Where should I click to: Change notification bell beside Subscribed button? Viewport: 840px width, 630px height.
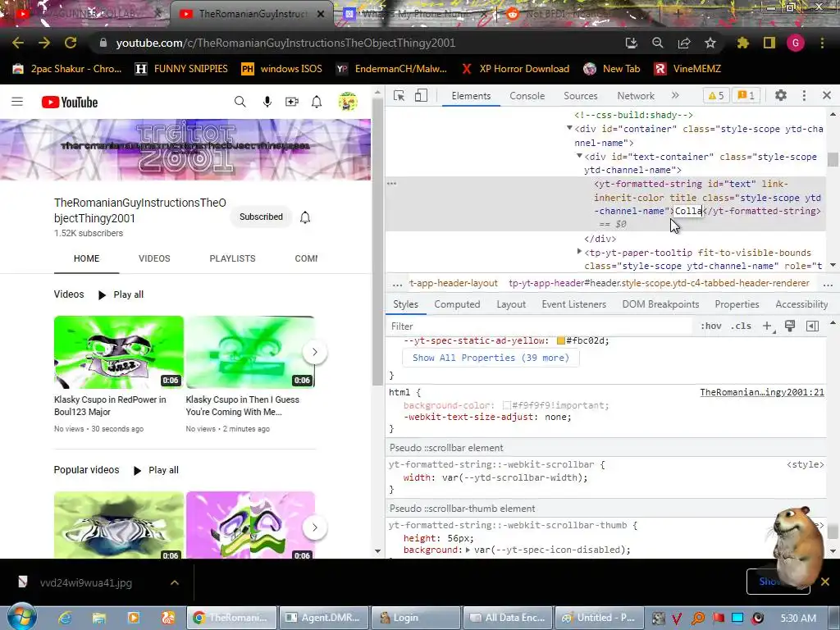305,217
